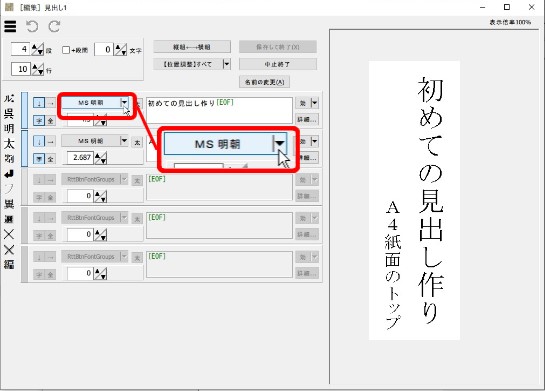Click the faded フ icon in left sidebar
The height and width of the screenshot is (391, 545).
tap(9, 189)
